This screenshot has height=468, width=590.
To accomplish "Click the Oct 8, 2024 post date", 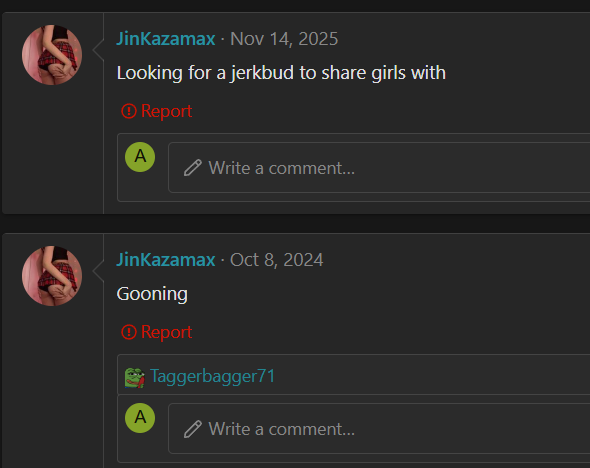I will 277,260.
